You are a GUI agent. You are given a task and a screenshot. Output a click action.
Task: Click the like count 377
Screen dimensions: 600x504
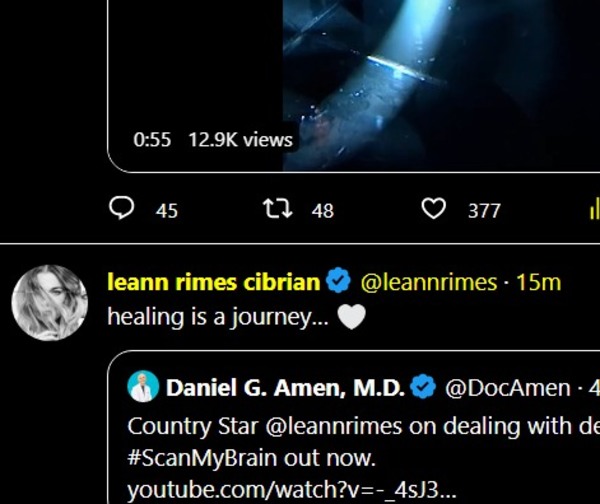click(x=484, y=210)
